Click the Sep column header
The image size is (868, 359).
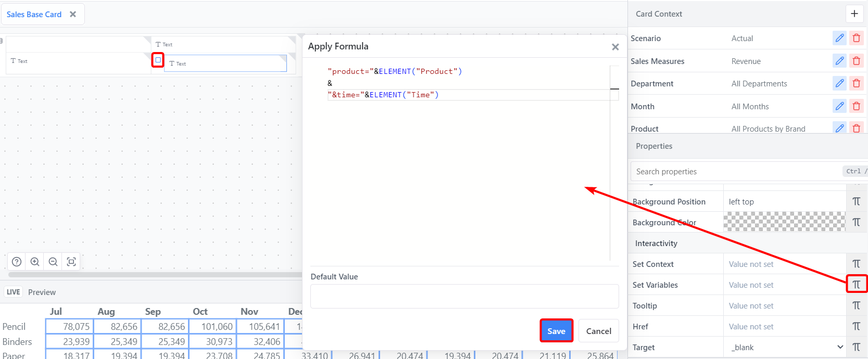[153, 311]
